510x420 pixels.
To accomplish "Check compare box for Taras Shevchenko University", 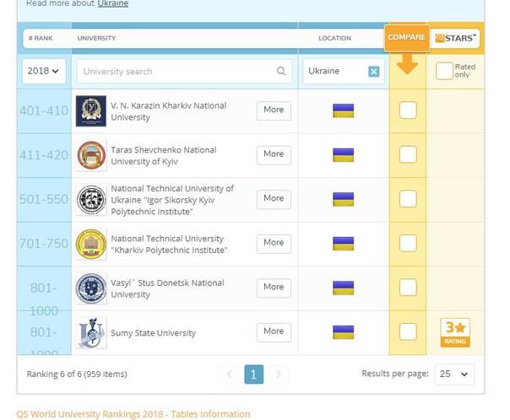I will click(x=408, y=154).
